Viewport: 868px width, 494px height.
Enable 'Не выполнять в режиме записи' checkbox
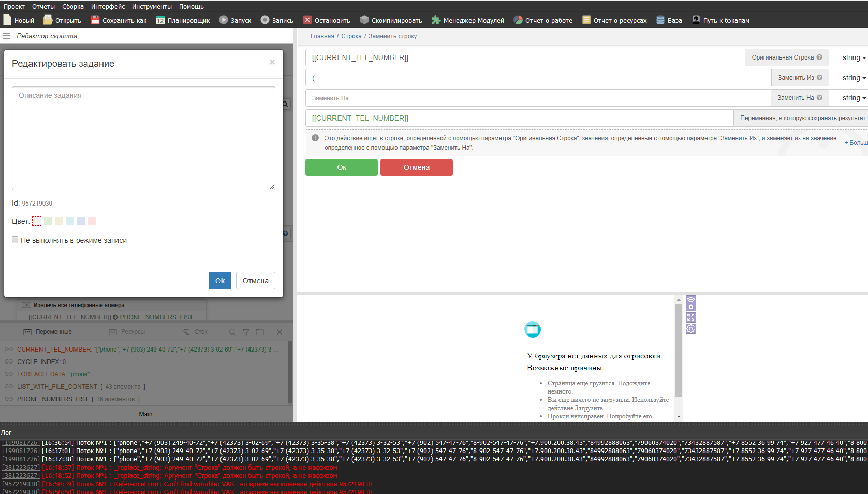point(15,240)
